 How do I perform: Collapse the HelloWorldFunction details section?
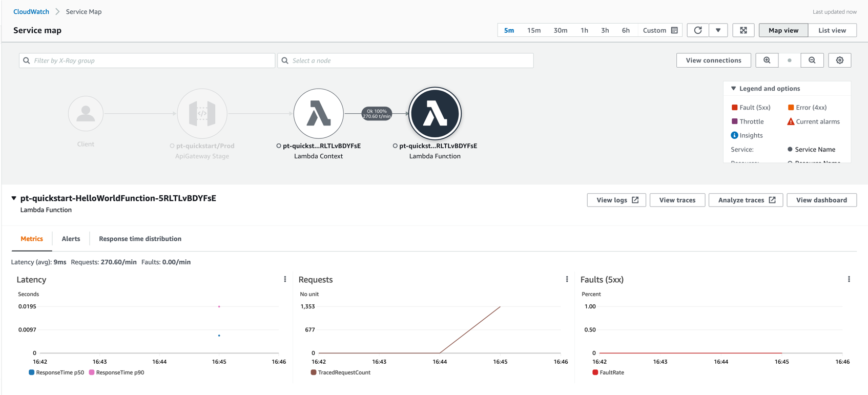pos(14,198)
